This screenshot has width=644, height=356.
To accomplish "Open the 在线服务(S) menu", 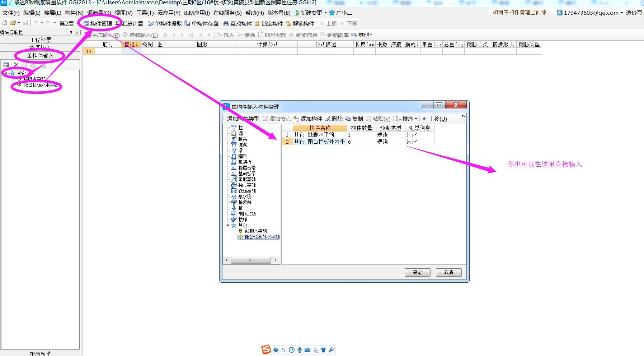I will pyautogui.click(x=227, y=13).
